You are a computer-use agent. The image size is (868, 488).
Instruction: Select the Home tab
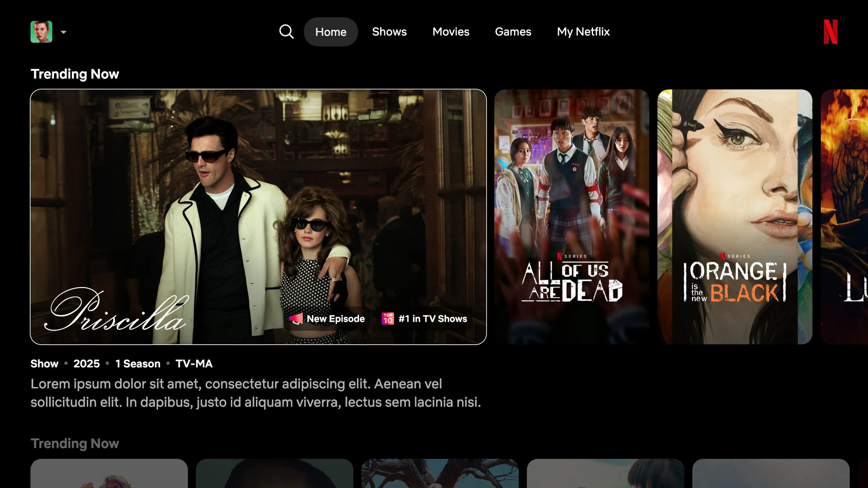331,32
